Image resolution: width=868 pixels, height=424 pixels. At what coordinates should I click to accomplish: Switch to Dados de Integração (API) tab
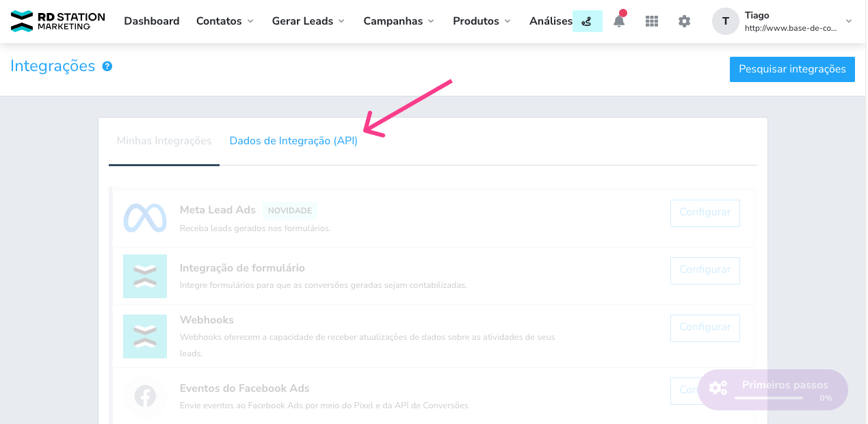(x=293, y=141)
